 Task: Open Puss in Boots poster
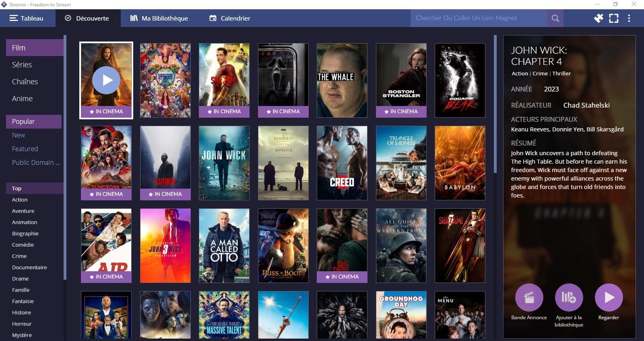coord(283,245)
